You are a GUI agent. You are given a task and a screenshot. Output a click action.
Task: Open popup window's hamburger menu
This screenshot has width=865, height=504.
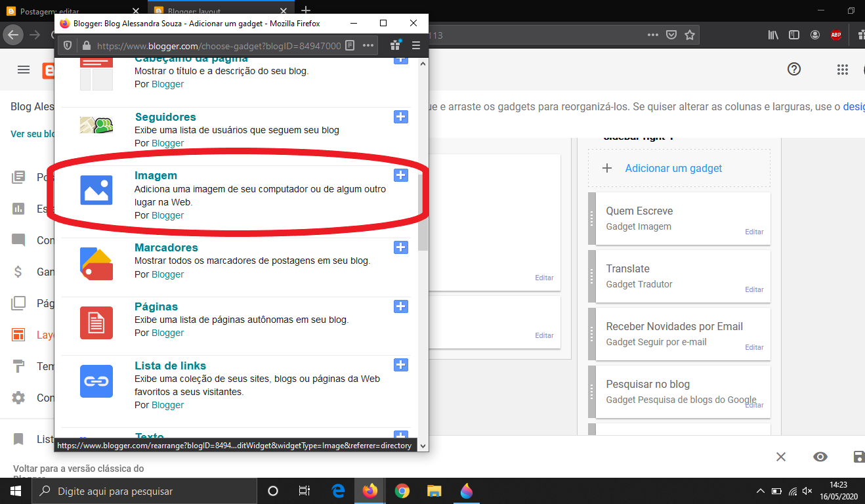[416, 45]
